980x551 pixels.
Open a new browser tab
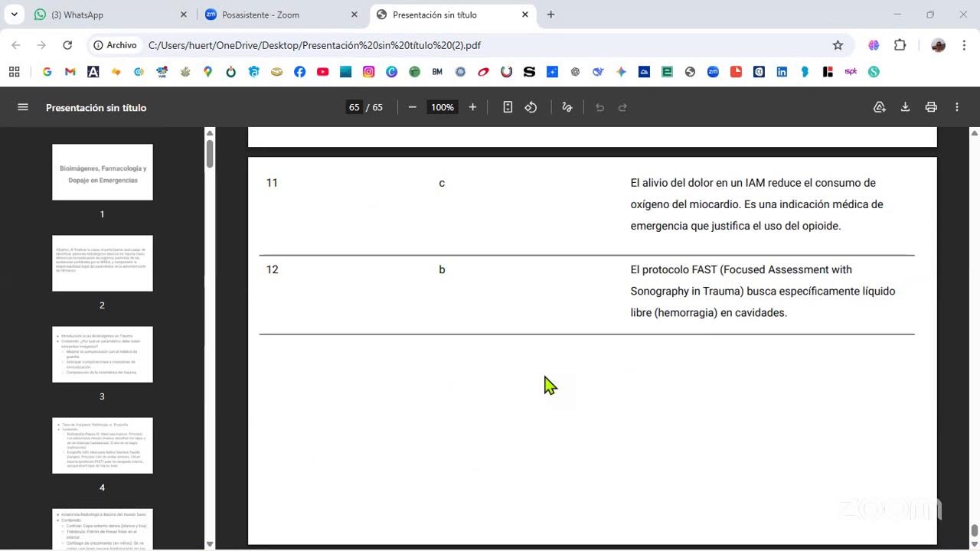(550, 15)
